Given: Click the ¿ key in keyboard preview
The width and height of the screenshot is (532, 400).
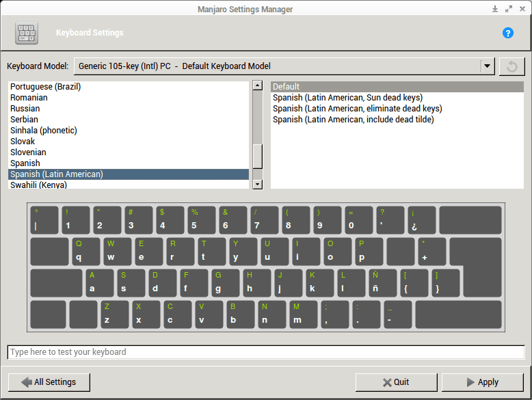Looking at the screenshot, I should (422, 220).
